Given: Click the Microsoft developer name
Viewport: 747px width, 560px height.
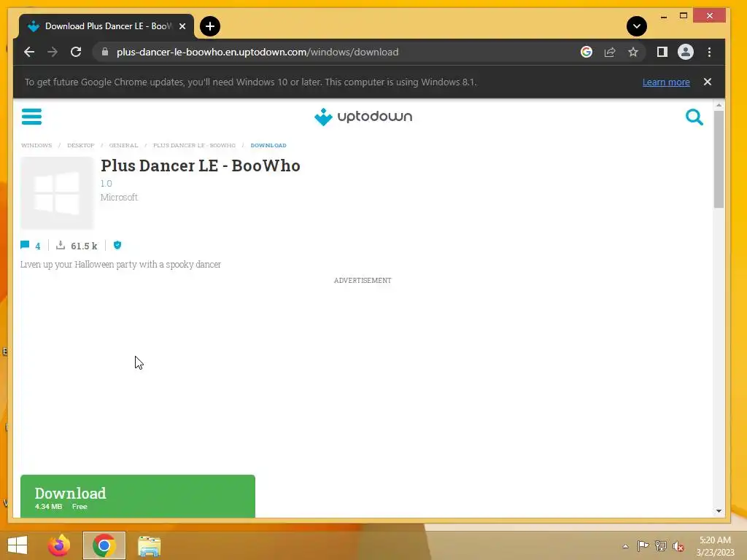Looking at the screenshot, I should (x=119, y=197).
